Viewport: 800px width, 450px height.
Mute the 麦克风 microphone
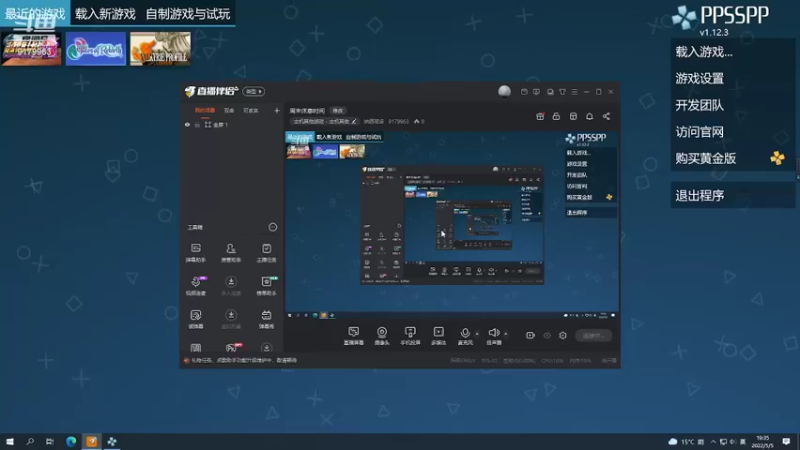[x=465, y=336]
